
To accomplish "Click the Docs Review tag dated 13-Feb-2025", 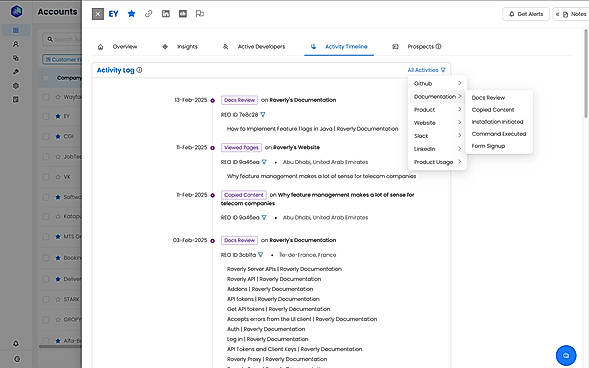I will [x=239, y=100].
